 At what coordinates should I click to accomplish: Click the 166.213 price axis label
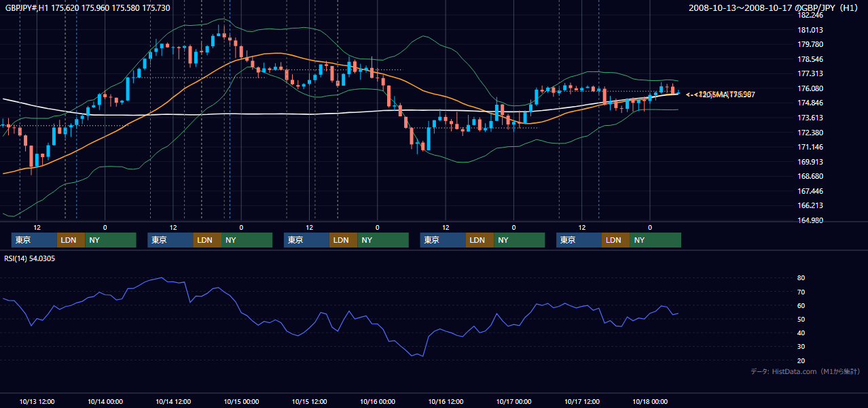[810, 206]
